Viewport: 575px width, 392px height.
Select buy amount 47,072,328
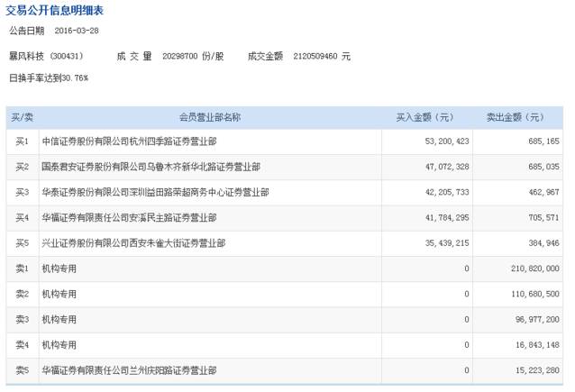pyautogui.click(x=447, y=167)
